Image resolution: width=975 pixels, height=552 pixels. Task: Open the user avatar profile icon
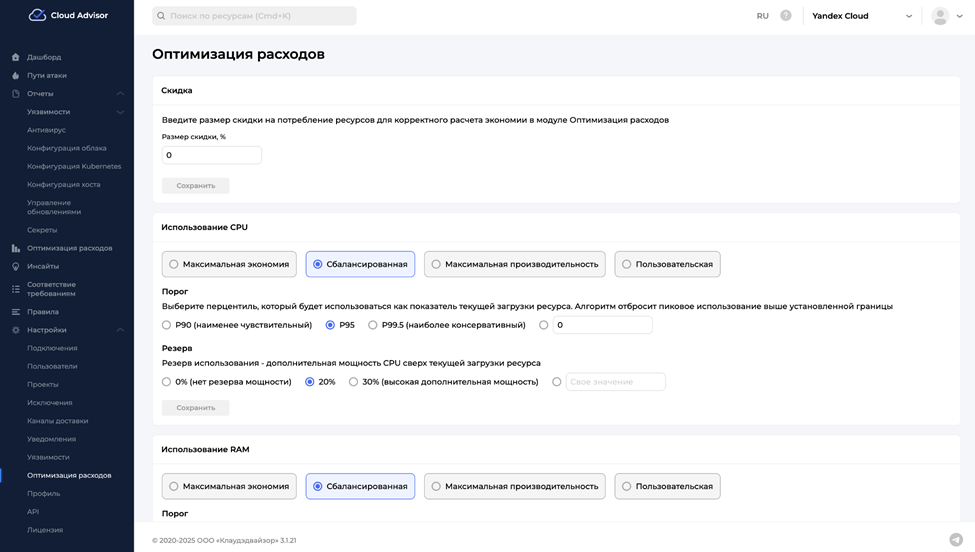tap(940, 16)
